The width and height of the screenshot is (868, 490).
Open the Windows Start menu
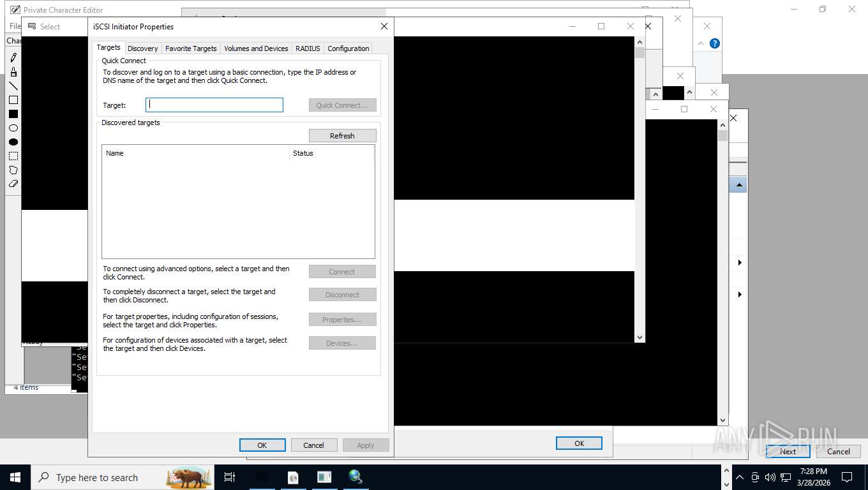(15, 477)
